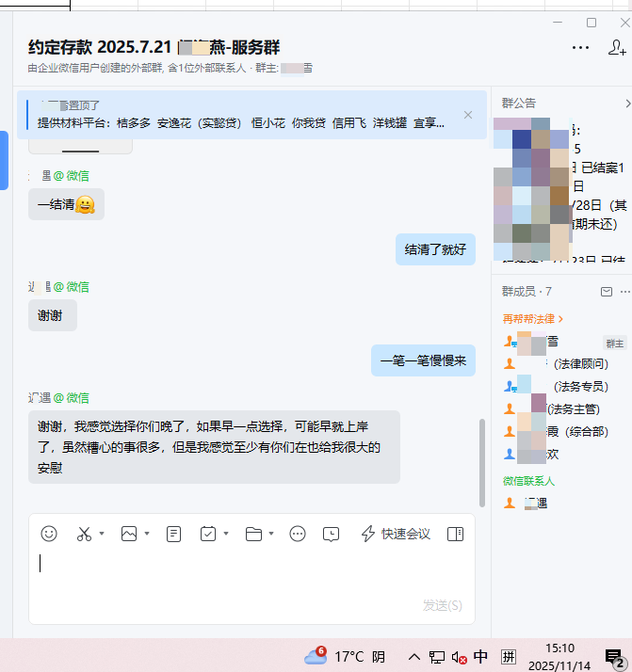Toggle the 中 input language indicator
Image resolution: width=632 pixels, height=672 pixels.
click(x=480, y=656)
